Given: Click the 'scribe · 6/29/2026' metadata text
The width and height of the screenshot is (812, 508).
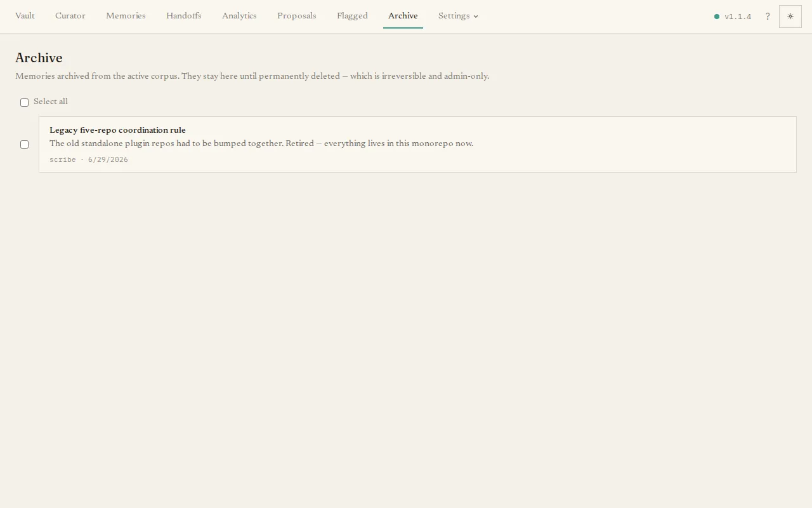Looking at the screenshot, I should point(89,160).
